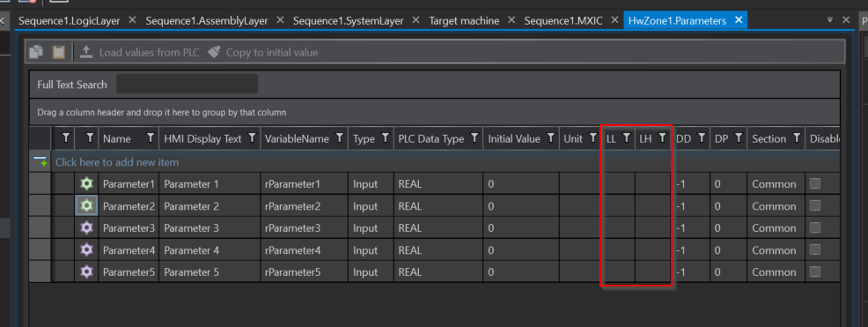Sort by the Section column header
This screenshot has height=327, width=868.
[x=769, y=139]
